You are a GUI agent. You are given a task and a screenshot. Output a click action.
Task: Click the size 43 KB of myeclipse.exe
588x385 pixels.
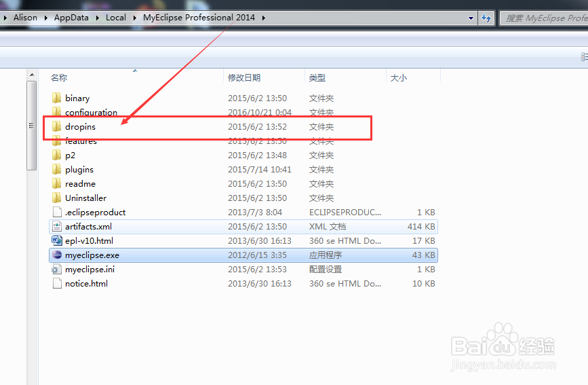click(x=424, y=255)
